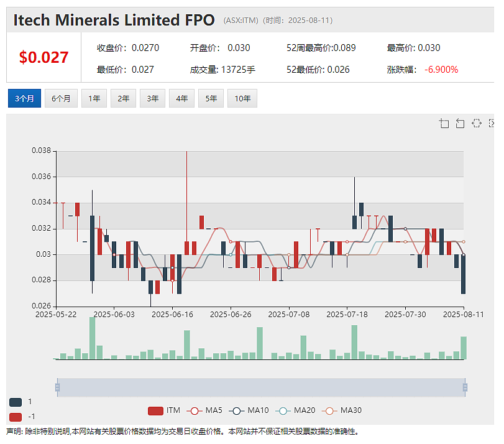Toggle the MA30 legend line
Screen dimensions: 504x444
(x=329, y=411)
